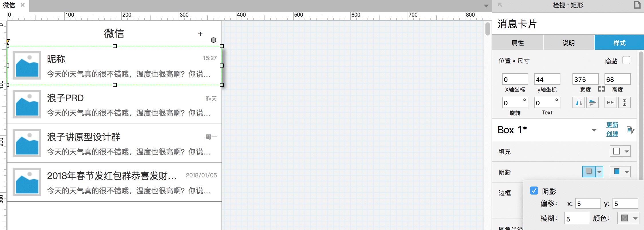
Task: Click the pop-out inspector arrow icon
Action: coord(500,5)
